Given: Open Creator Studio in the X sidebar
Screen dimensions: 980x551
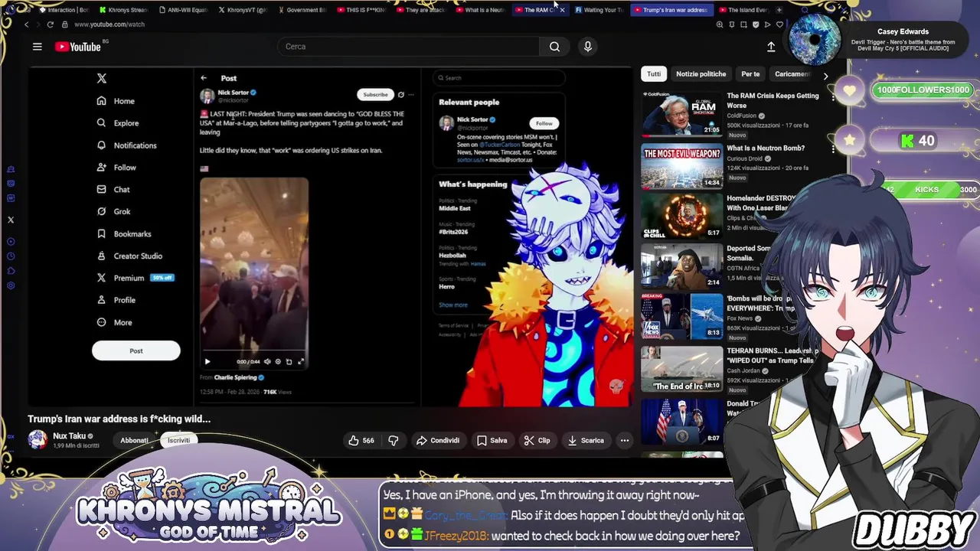Looking at the screenshot, I should click(x=129, y=256).
